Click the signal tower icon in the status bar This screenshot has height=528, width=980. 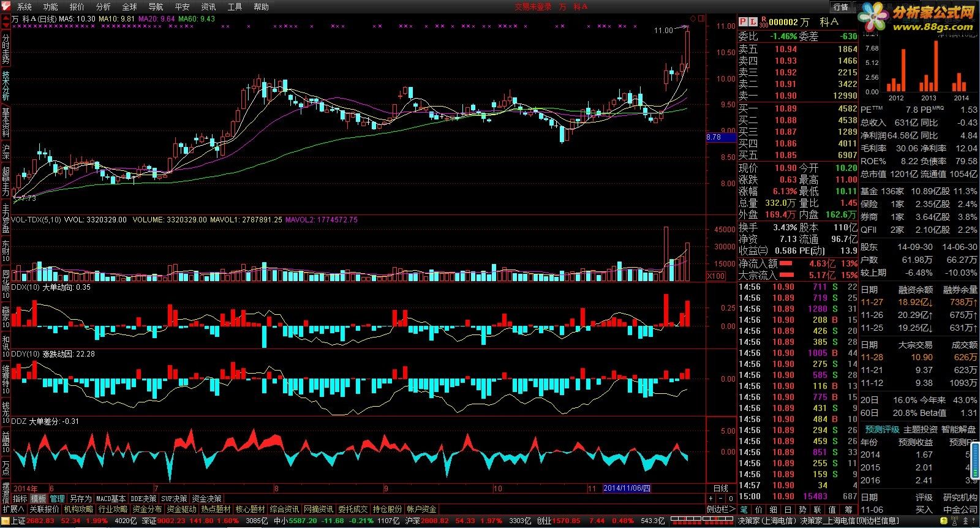pyautogui.click(x=956, y=521)
